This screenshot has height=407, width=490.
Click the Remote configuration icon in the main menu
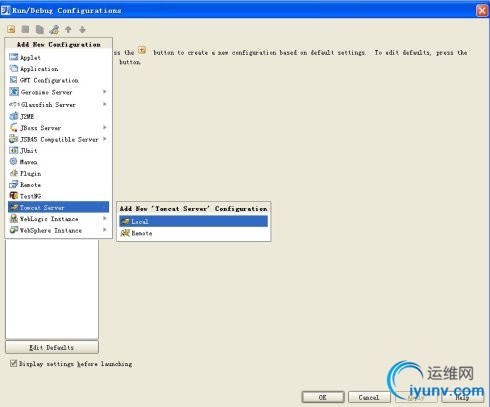14,184
